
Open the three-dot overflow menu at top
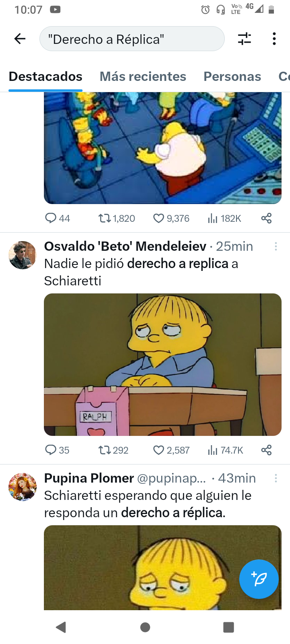click(x=274, y=39)
